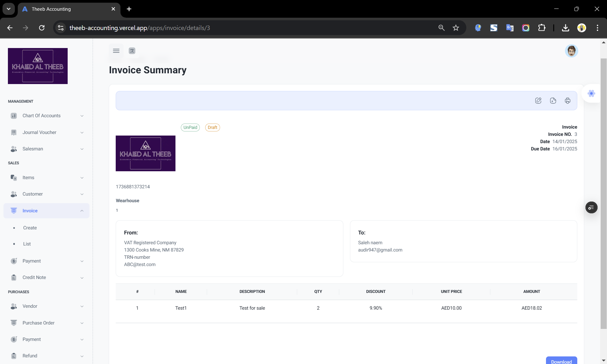Click the download invoice file icon

click(x=553, y=101)
